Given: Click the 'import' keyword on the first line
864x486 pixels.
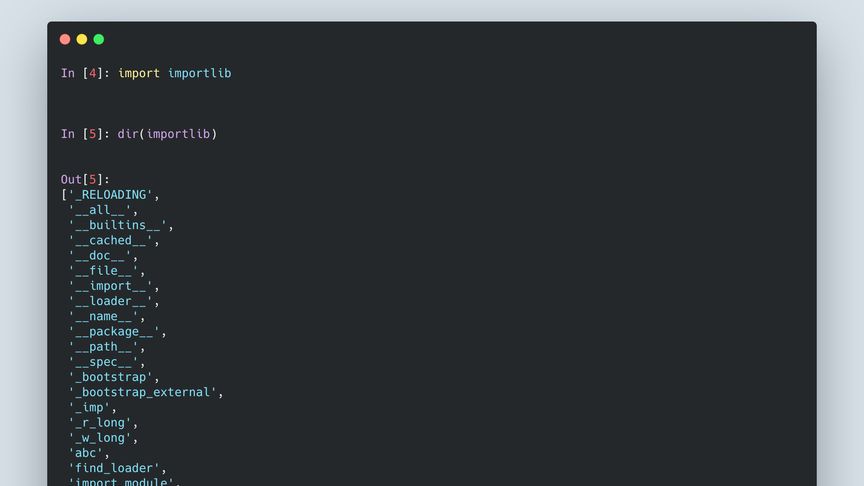Looking at the screenshot, I should [139, 73].
